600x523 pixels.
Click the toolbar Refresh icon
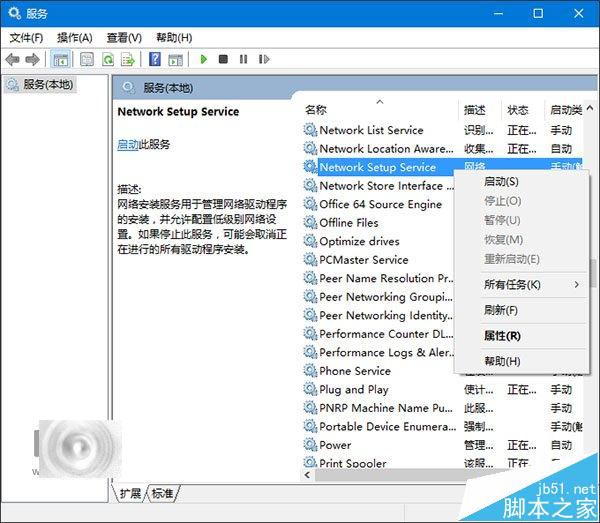coord(106,59)
